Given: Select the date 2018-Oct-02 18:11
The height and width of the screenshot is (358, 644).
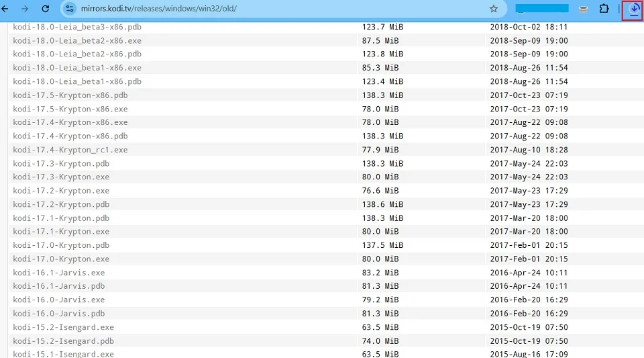Looking at the screenshot, I should tap(529, 27).
